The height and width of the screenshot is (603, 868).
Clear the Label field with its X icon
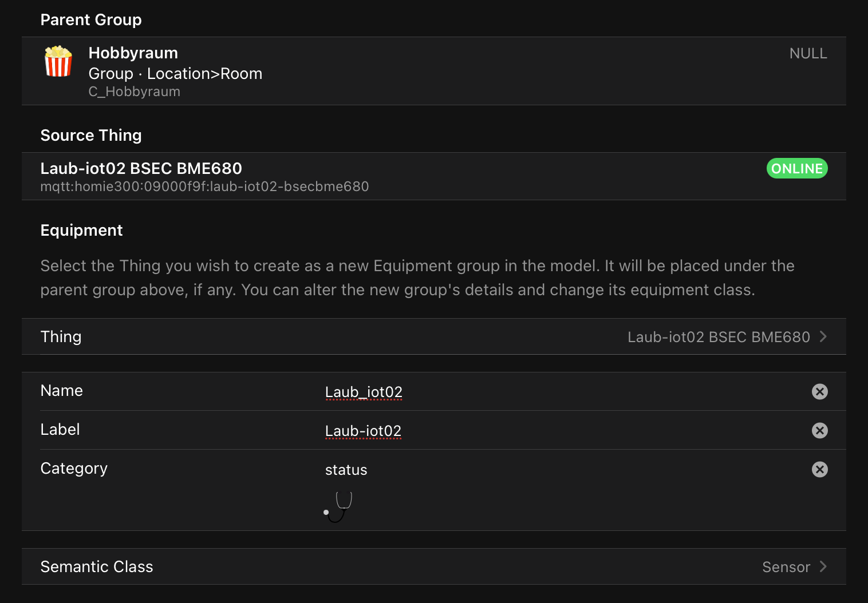[819, 430]
